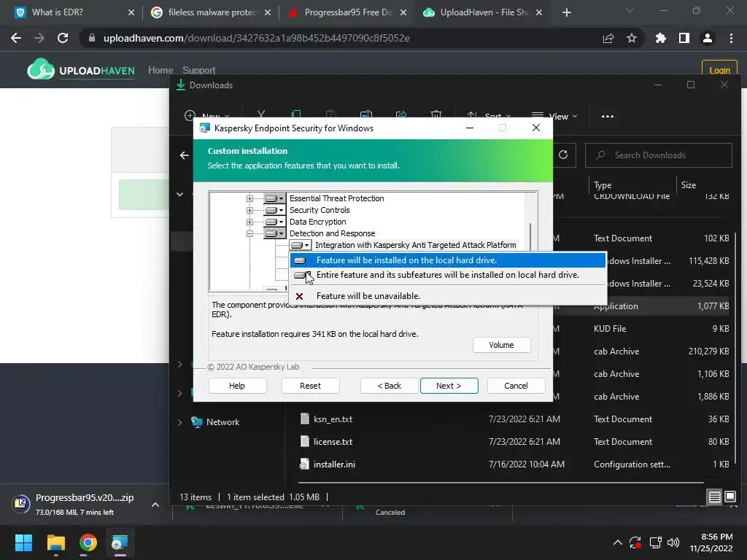Sort files by the Type column header

tap(603, 185)
